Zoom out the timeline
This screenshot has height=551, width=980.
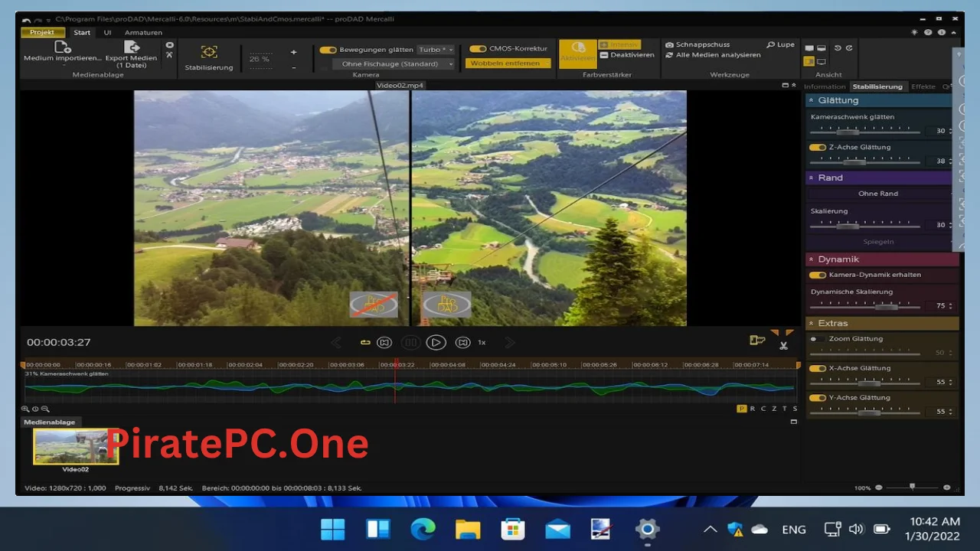point(45,409)
